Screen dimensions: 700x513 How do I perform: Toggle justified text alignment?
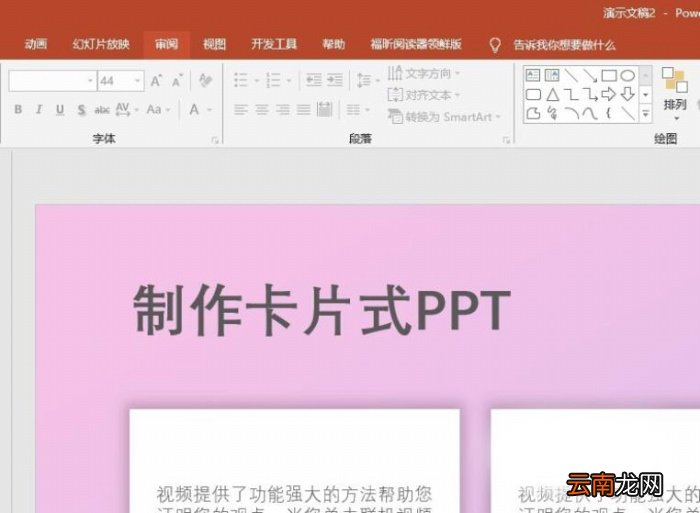click(304, 109)
